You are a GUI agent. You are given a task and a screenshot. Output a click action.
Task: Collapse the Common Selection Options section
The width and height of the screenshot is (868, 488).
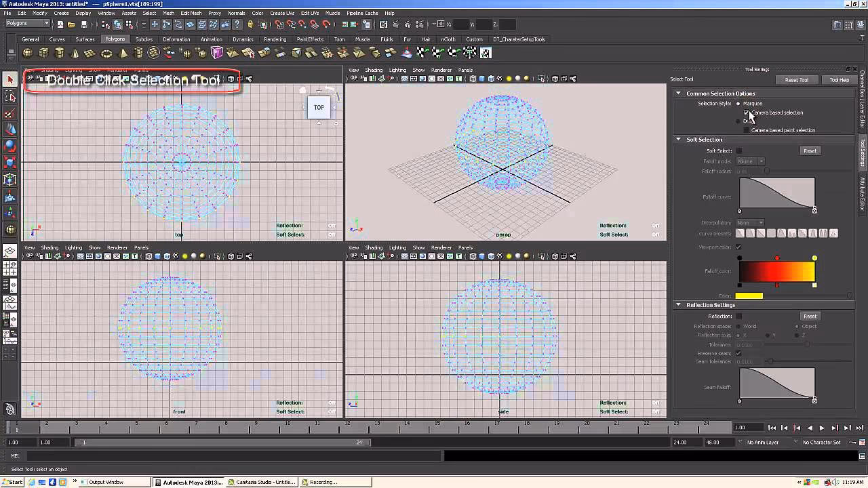[x=678, y=94]
